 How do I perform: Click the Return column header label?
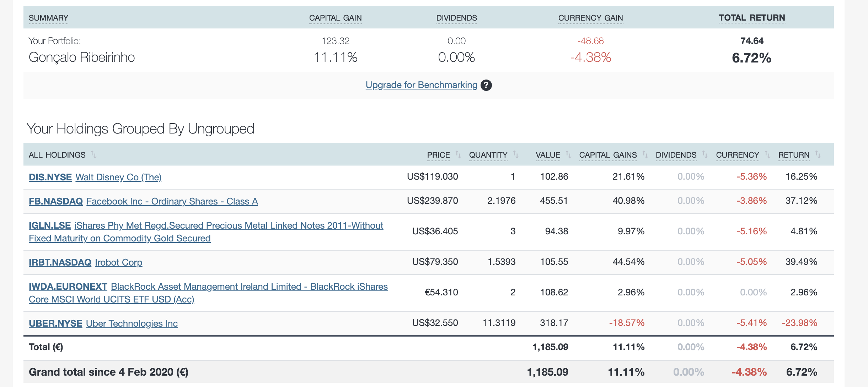pos(794,155)
